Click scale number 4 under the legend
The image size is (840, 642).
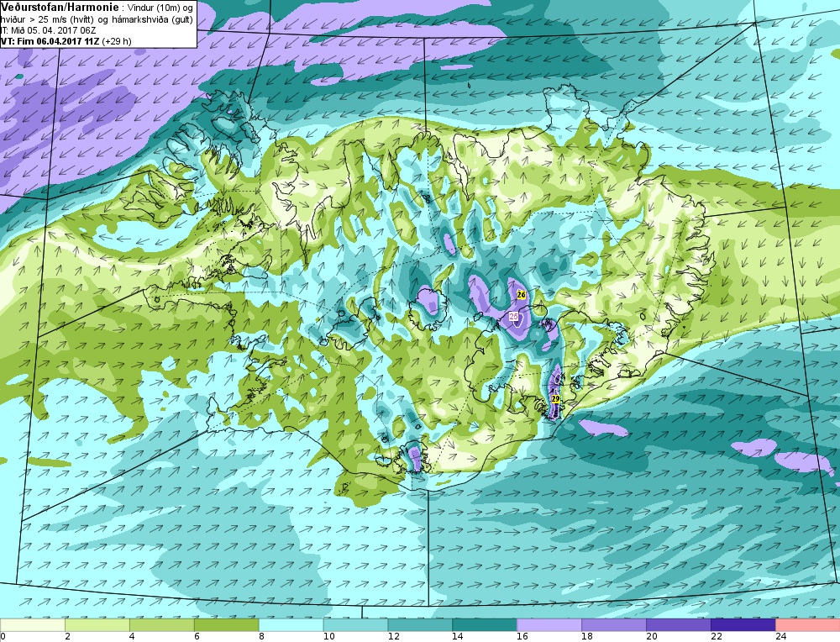click(x=132, y=637)
